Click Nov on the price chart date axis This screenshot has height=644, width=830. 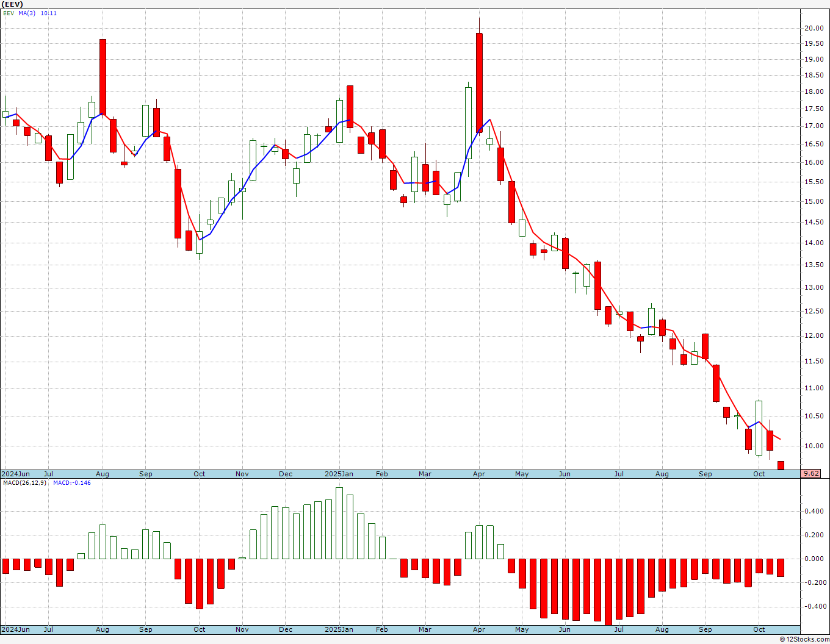pyautogui.click(x=242, y=474)
